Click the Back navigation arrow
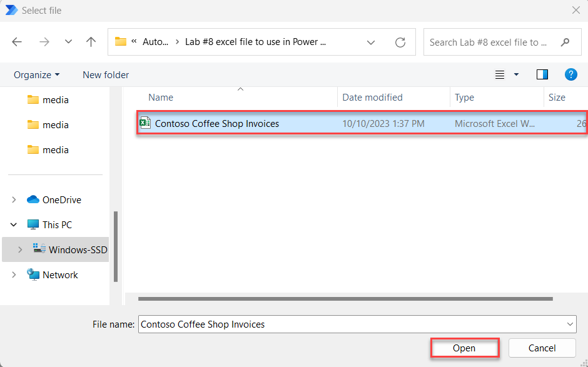The height and width of the screenshot is (367, 588). 17,42
